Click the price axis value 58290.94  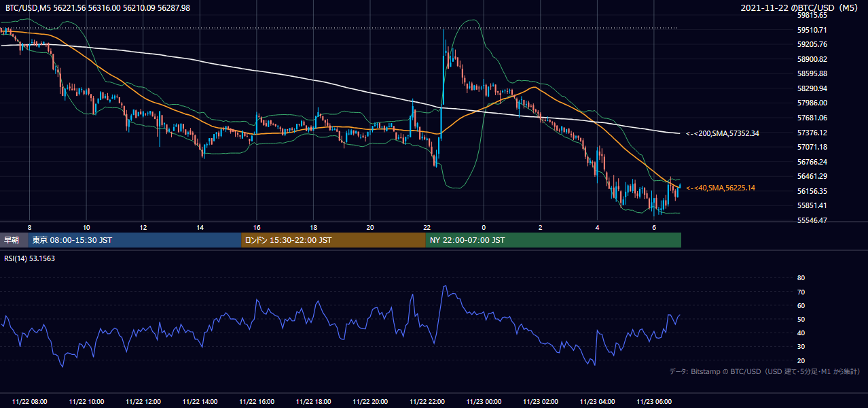pyautogui.click(x=813, y=88)
